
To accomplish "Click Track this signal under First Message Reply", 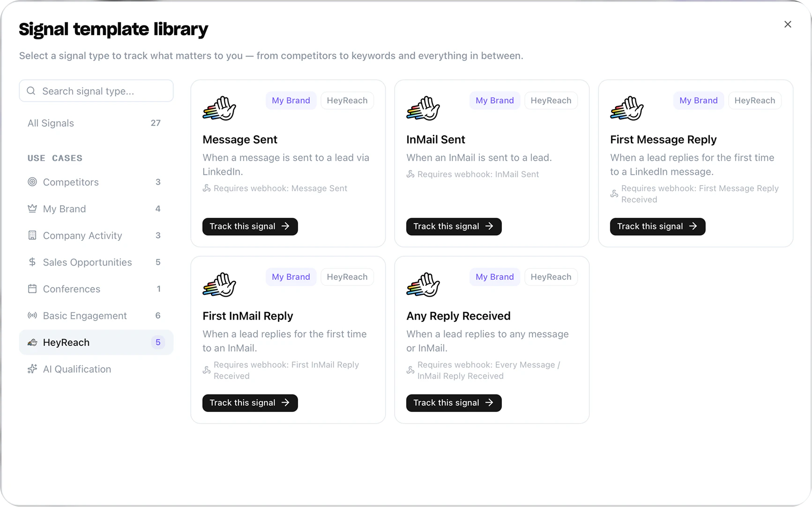I will coord(657,226).
